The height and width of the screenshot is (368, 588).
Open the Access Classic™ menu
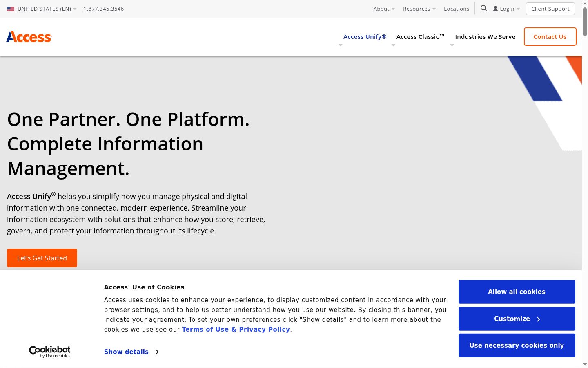tap(420, 37)
